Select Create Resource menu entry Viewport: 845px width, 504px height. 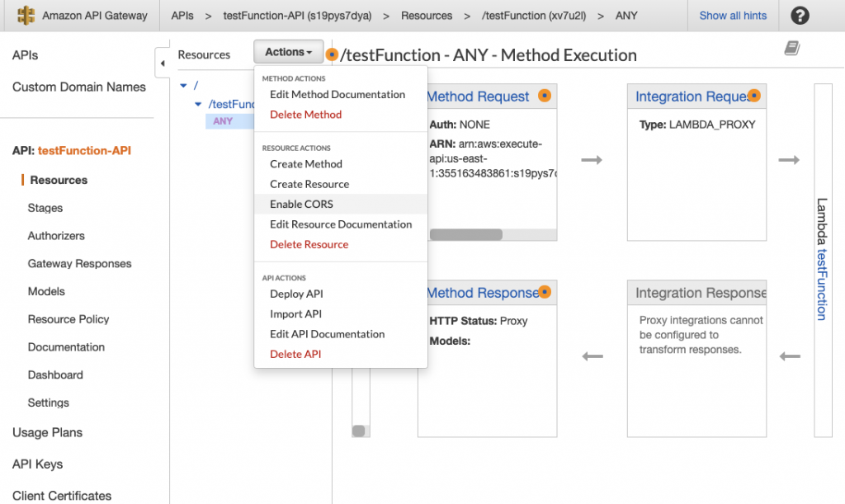tap(309, 184)
